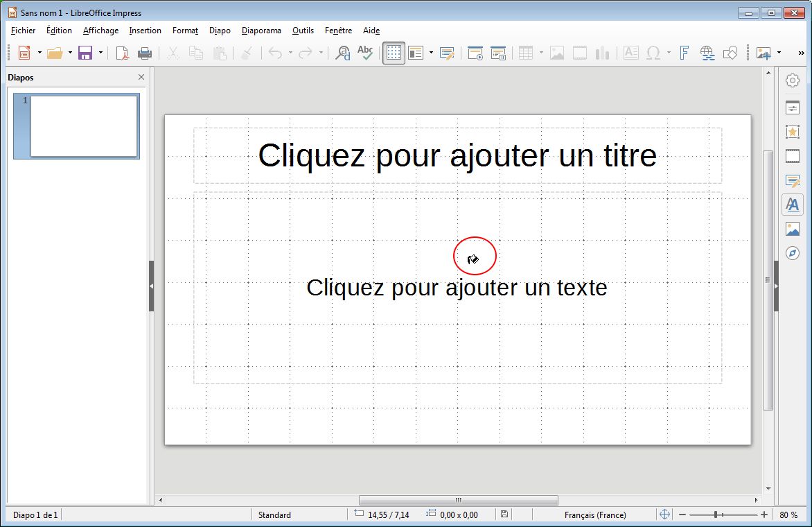
Task: Open the Master Slide editing icon
Action: pyautogui.click(x=447, y=53)
